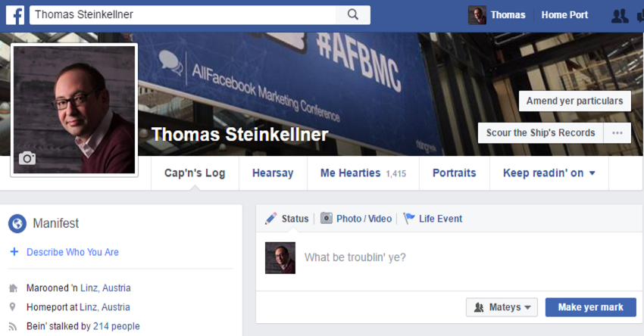Click Scour the Ship's Records button

541,133
